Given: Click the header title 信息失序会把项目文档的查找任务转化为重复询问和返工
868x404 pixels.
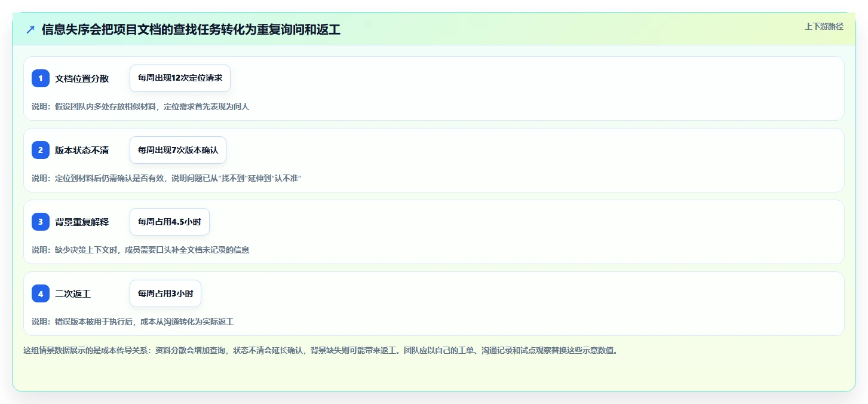Looking at the screenshot, I should pos(191,30).
